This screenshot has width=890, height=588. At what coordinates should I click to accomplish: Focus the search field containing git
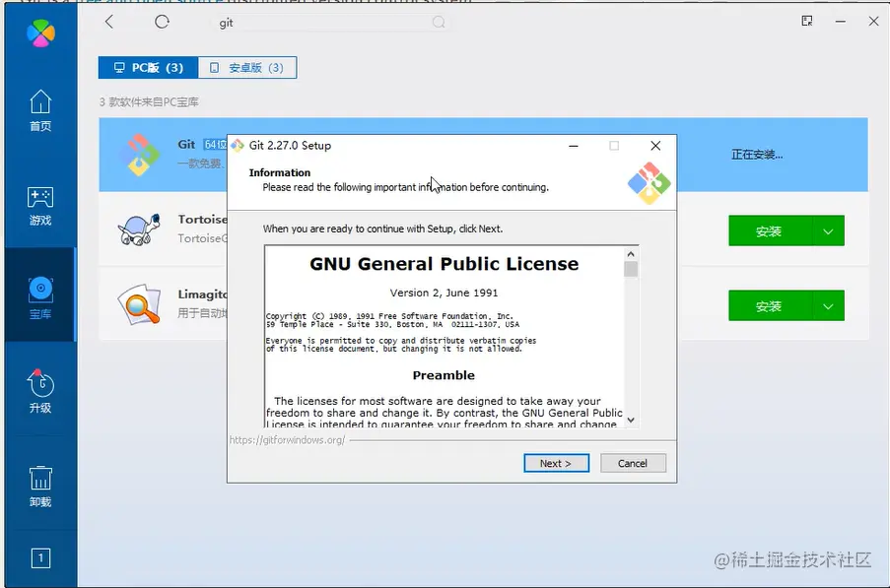point(332,22)
